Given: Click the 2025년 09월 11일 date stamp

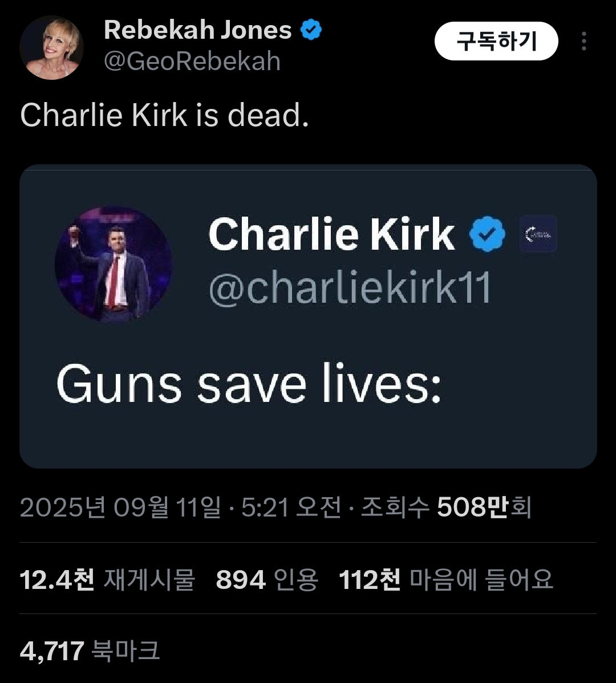Looking at the screenshot, I should (x=120, y=507).
